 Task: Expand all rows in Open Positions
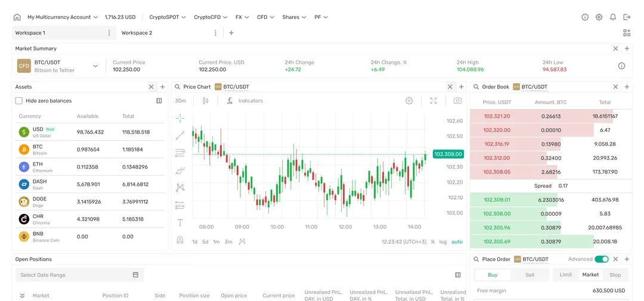22,295
